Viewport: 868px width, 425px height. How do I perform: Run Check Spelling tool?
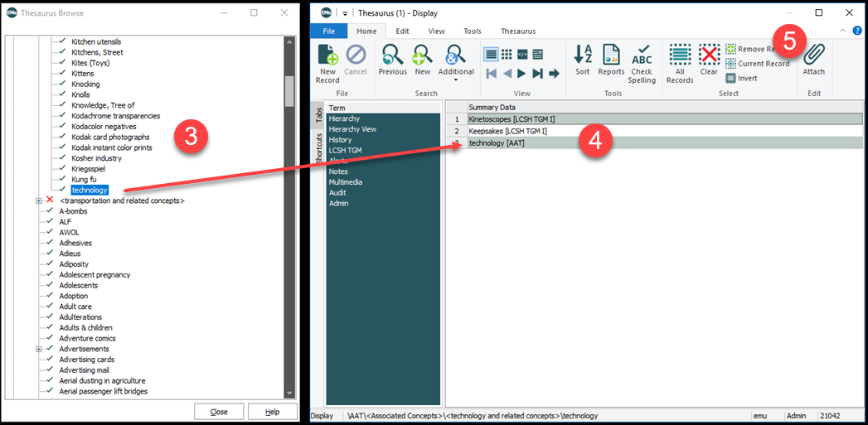click(x=642, y=56)
